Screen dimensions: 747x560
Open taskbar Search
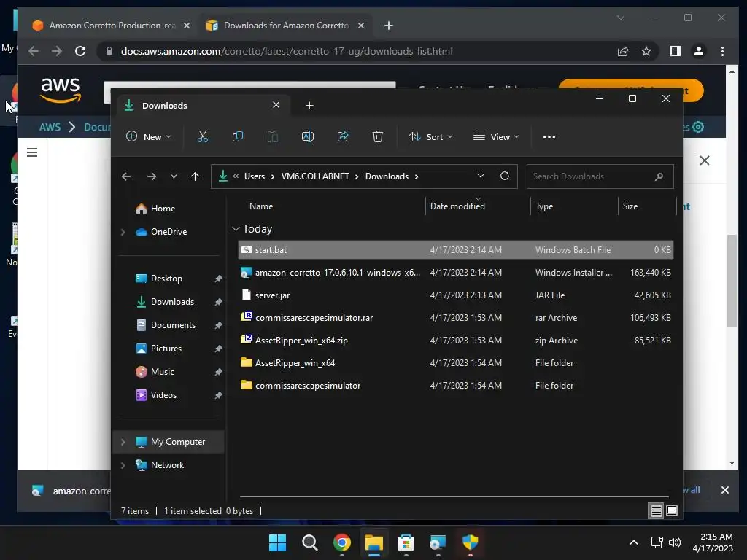coord(309,542)
